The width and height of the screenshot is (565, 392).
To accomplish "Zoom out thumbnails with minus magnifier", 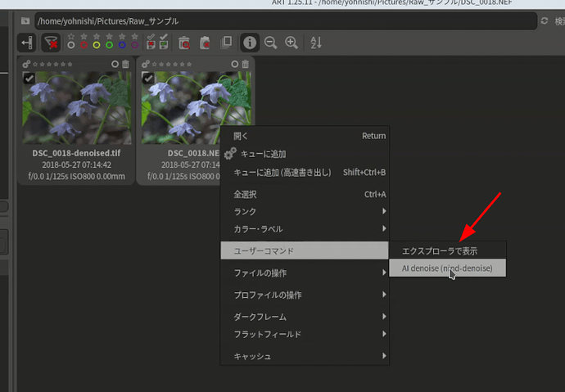I will tap(270, 42).
